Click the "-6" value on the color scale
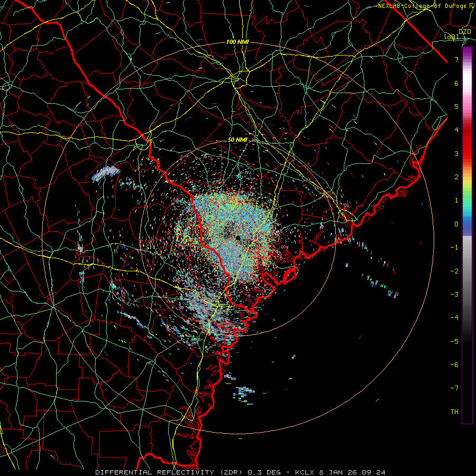This screenshot has width=476, height=476. click(x=454, y=364)
